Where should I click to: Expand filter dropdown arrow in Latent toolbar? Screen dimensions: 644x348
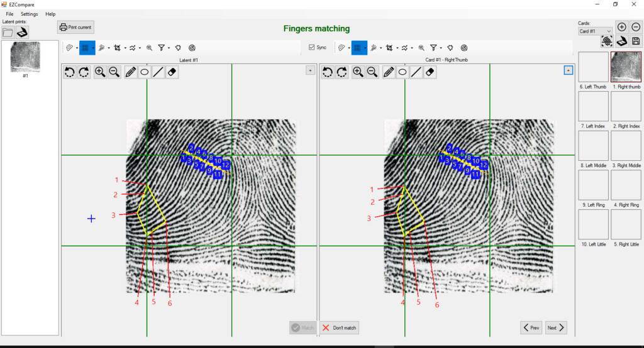pos(169,48)
